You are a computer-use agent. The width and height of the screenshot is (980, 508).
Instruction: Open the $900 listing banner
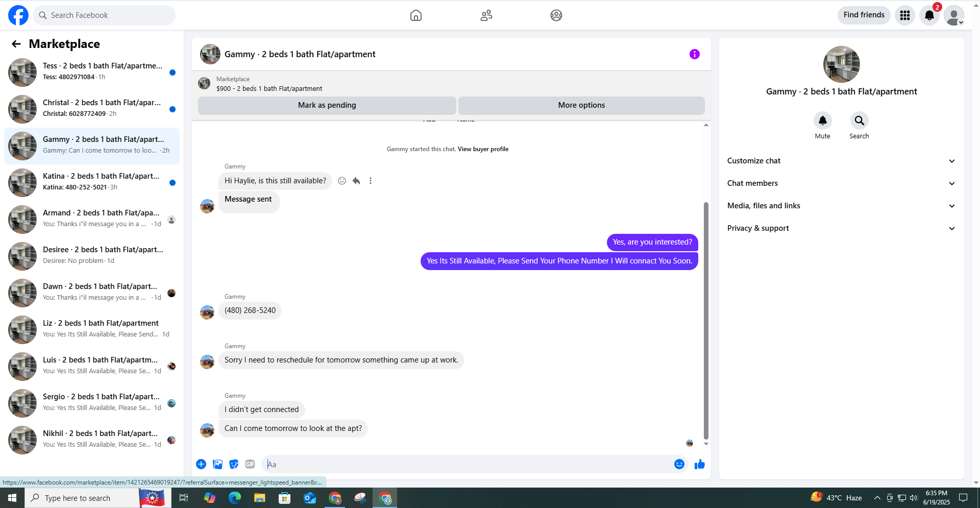click(451, 84)
